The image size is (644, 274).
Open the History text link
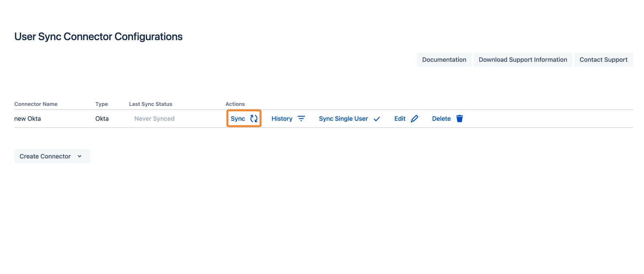(282, 119)
